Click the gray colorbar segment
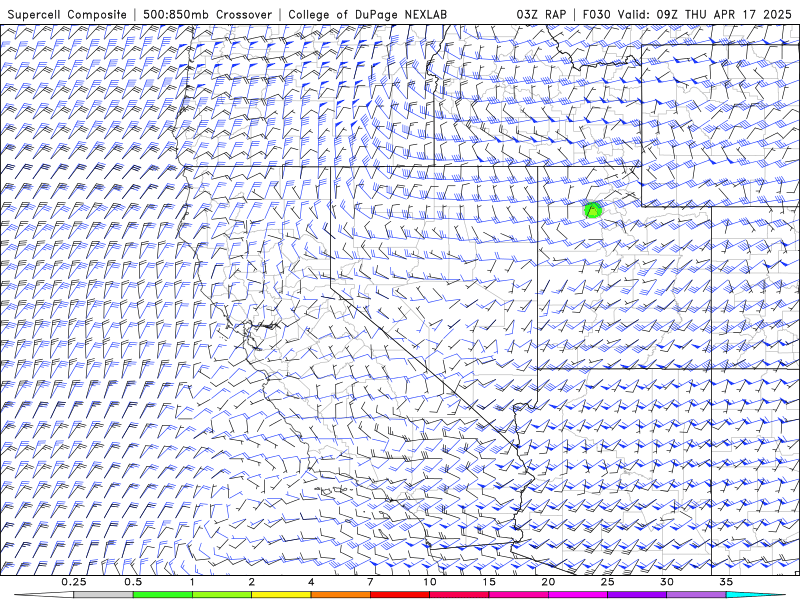The width and height of the screenshot is (800, 600). click(104, 595)
